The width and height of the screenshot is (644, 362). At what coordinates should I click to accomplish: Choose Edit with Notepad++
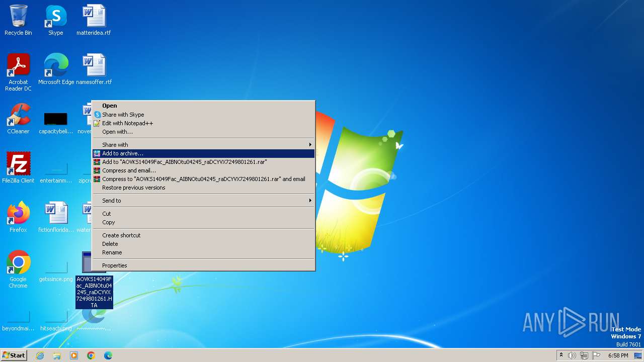tap(203, 123)
